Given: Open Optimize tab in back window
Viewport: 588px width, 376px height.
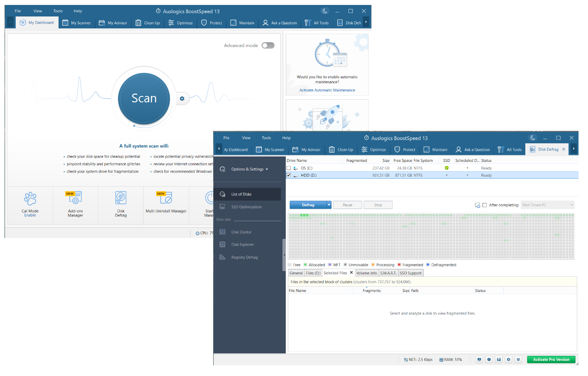Looking at the screenshot, I should pos(181,23).
